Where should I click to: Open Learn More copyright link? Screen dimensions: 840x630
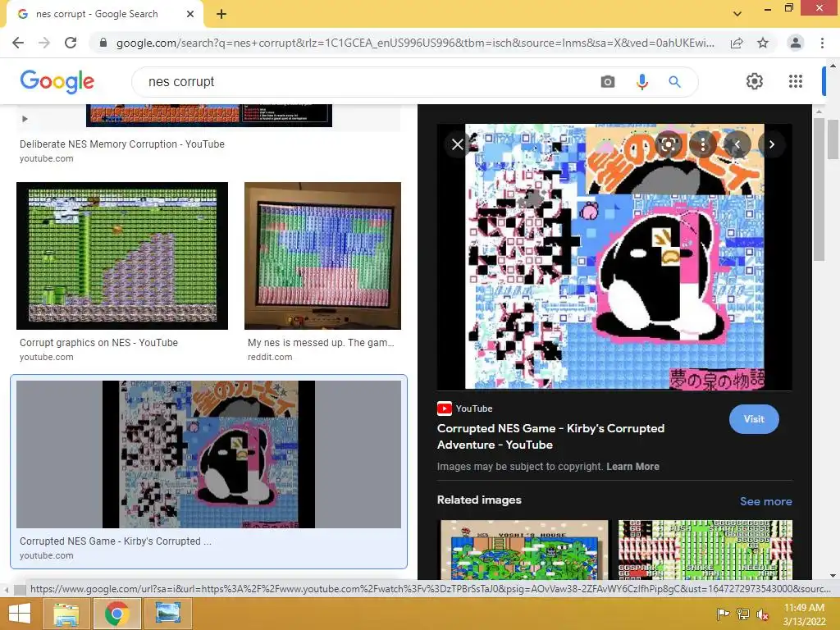632,467
